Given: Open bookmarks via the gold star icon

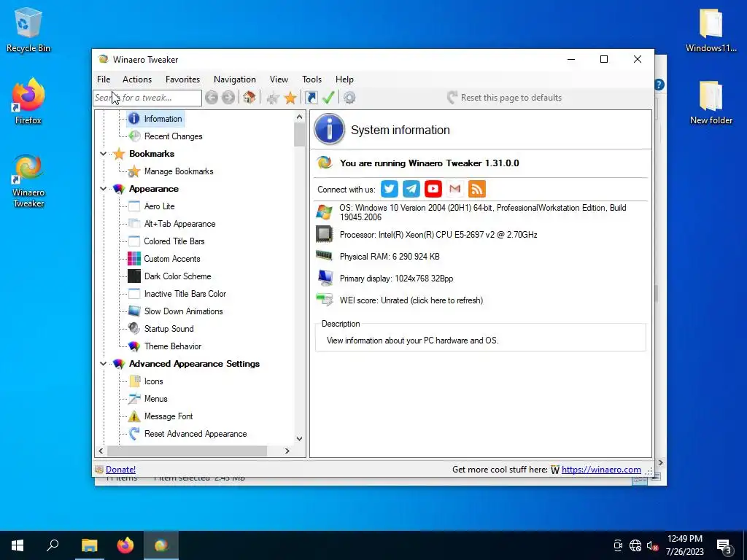Looking at the screenshot, I should [x=290, y=98].
